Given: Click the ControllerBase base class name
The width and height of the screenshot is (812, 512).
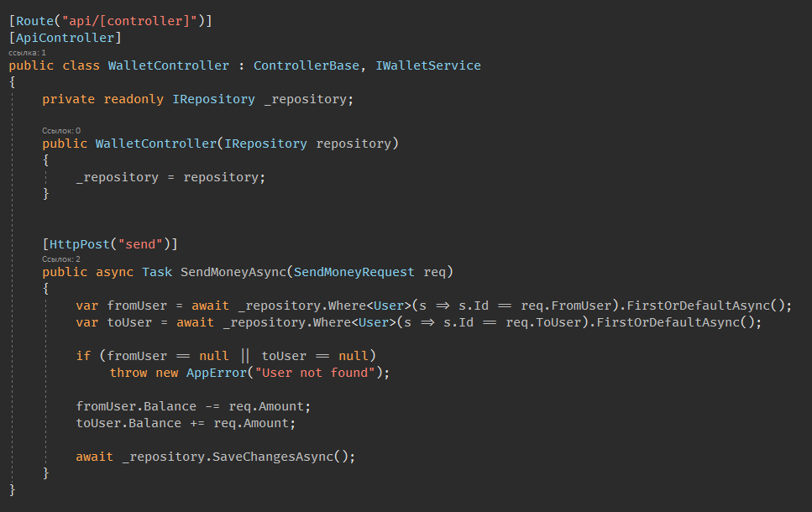Looking at the screenshot, I should 306,65.
